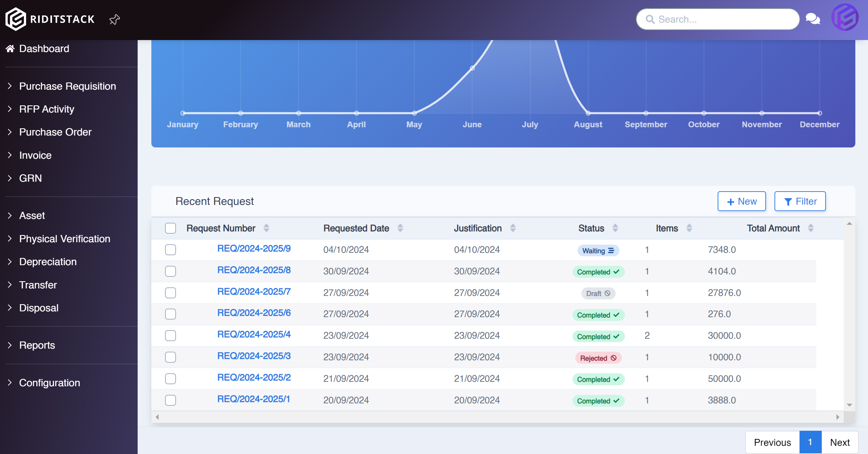The width and height of the screenshot is (868, 454).
Task: Go to the Dashboard menu item
Action: (x=44, y=49)
